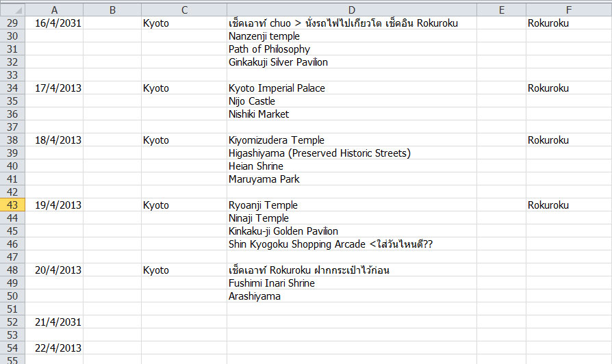Click Kinkaku-ji Golden Pavilion cell
612x364 pixels.
[x=352, y=231]
